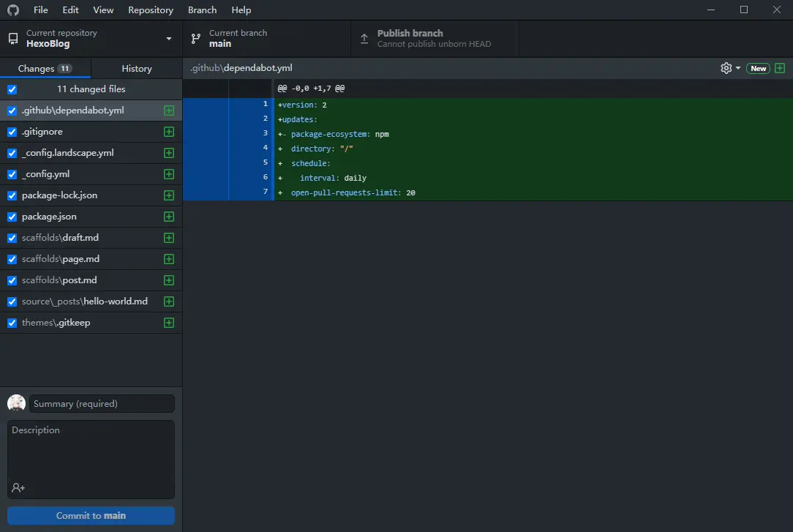Click the added status icon for package.json
Viewport: 793px width, 532px height.
pyautogui.click(x=169, y=217)
